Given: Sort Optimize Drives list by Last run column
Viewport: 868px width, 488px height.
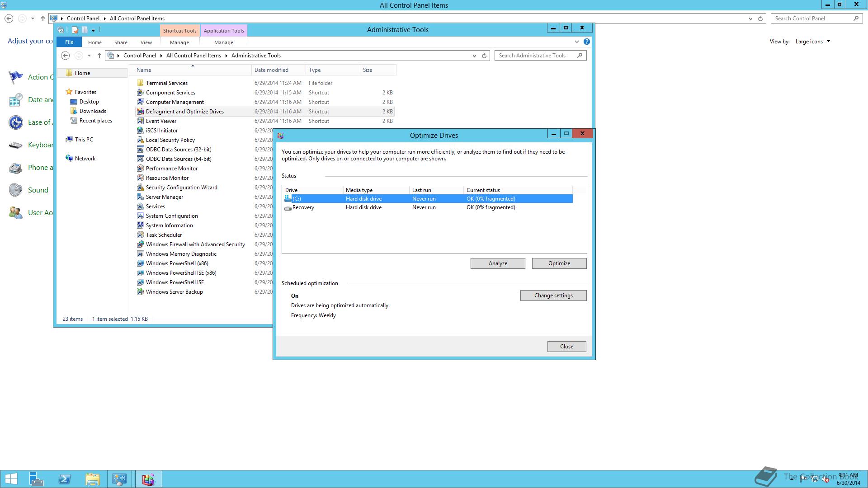Looking at the screenshot, I should (x=436, y=190).
